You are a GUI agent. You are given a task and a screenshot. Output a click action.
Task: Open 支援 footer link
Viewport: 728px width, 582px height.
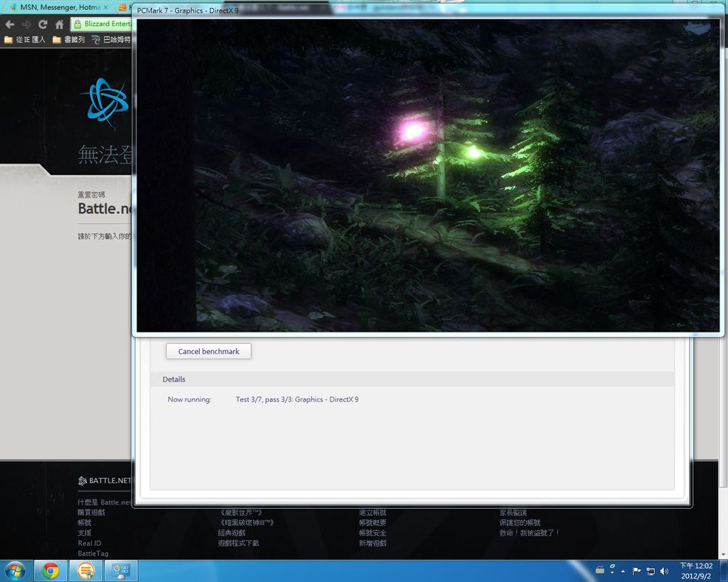(x=84, y=533)
